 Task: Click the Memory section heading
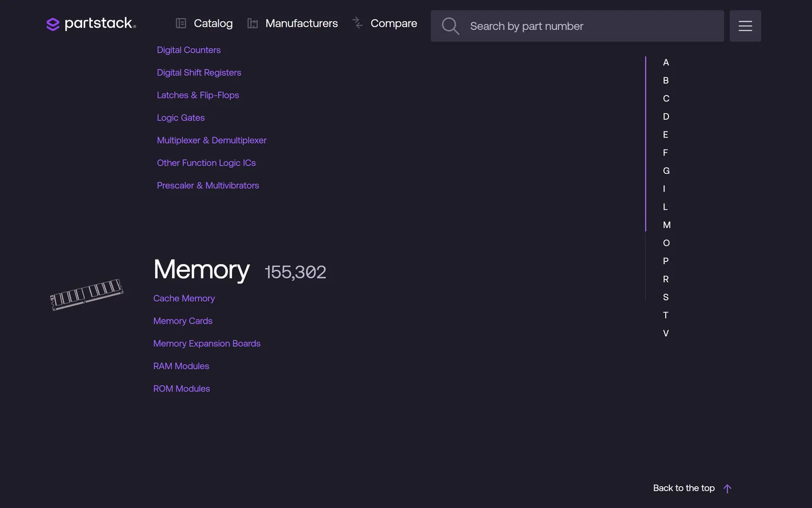click(201, 270)
